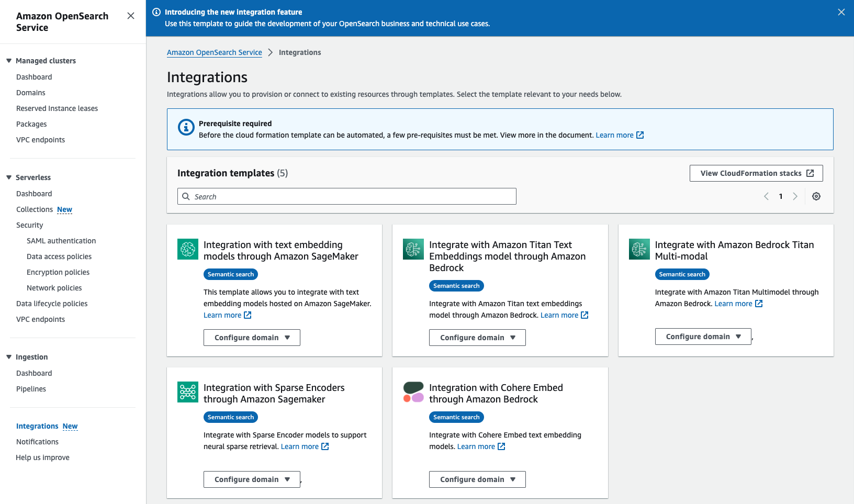This screenshot has width=854, height=504.
Task: Click the Cohere Embed template icon
Action: click(413, 392)
